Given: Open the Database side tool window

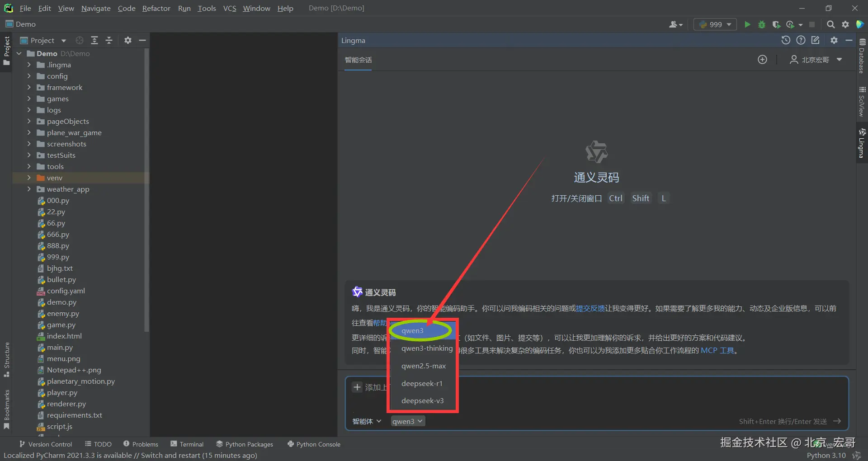Looking at the screenshot, I should pos(862,55).
